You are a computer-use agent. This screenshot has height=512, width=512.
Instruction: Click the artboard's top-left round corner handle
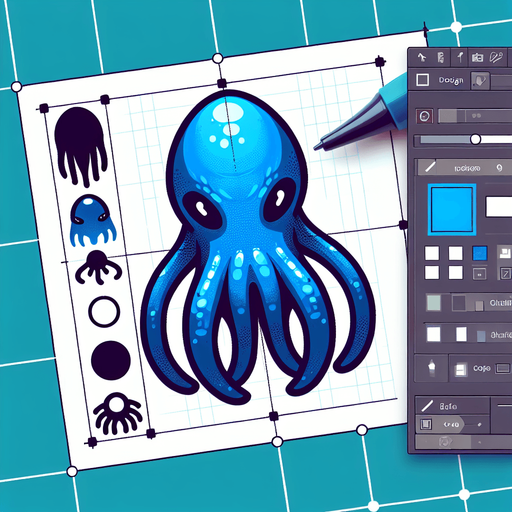(x=16, y=87)
